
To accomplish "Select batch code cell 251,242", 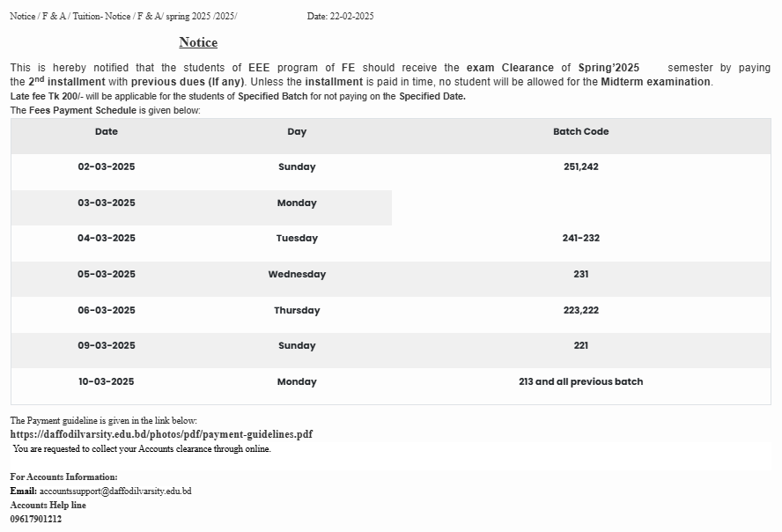I will coord(580,166).
